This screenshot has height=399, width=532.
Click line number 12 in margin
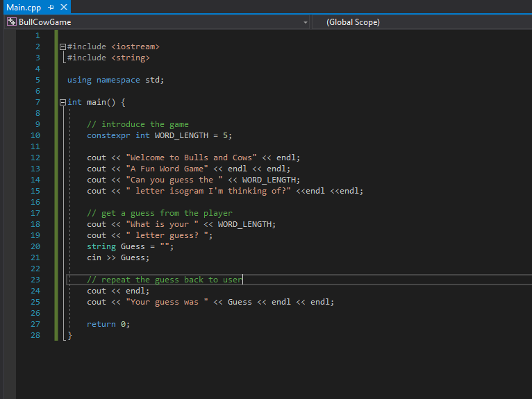click(x=35, y=158)
